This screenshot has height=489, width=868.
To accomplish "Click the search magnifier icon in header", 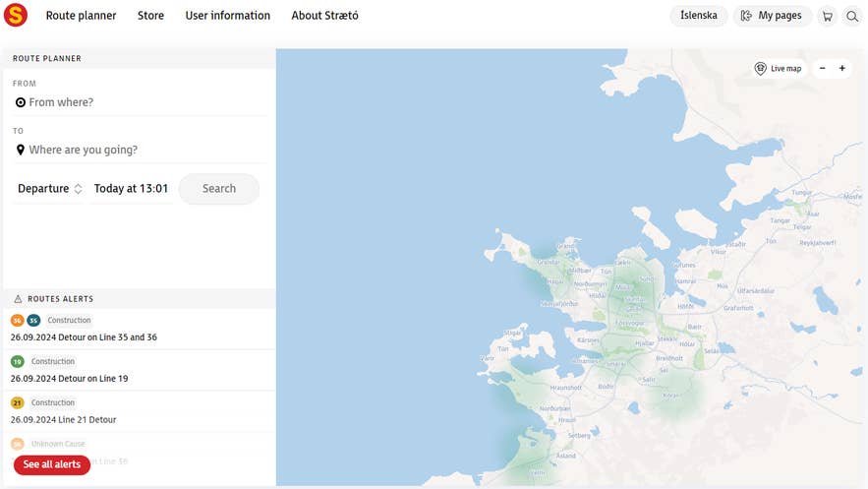I will point(852,16).
